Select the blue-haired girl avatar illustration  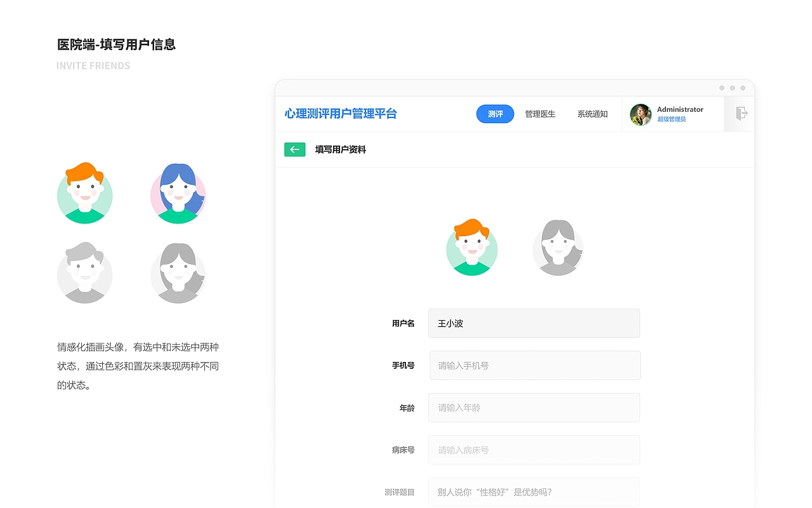pyautogui.click(x=178, y=193)
